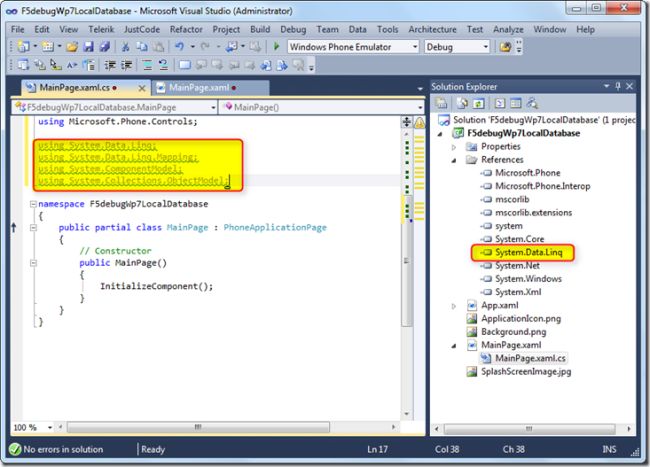
Task: Collapse the namespace F5debugWp7LocalDatabase outline
Action: click(33, 204)
